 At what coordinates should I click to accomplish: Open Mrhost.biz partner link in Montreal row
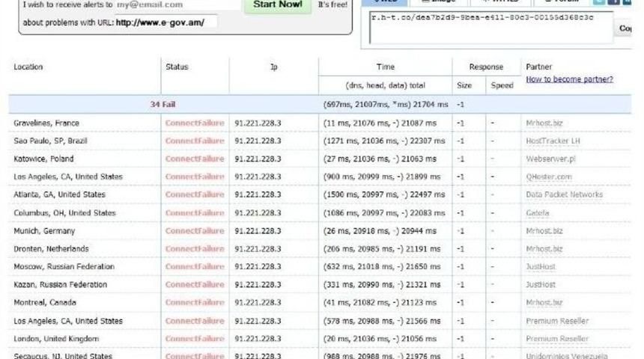coord(544,303)
